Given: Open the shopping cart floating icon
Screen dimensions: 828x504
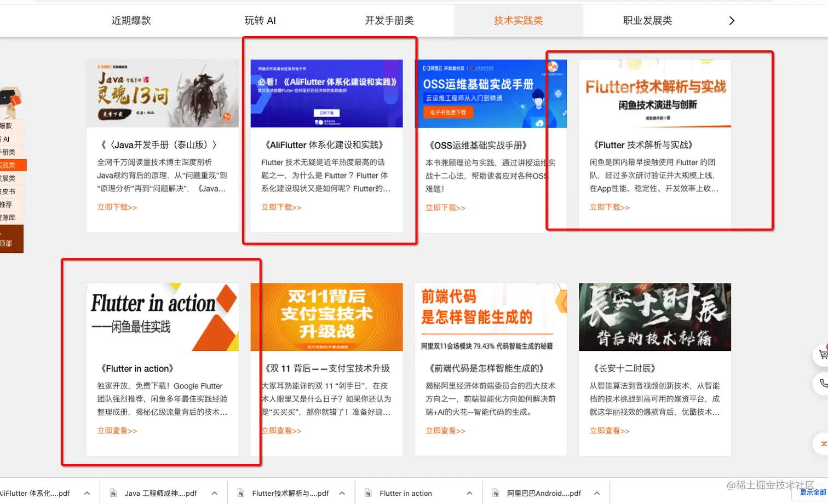Looking at the screenshot, I should click(822, 355).
